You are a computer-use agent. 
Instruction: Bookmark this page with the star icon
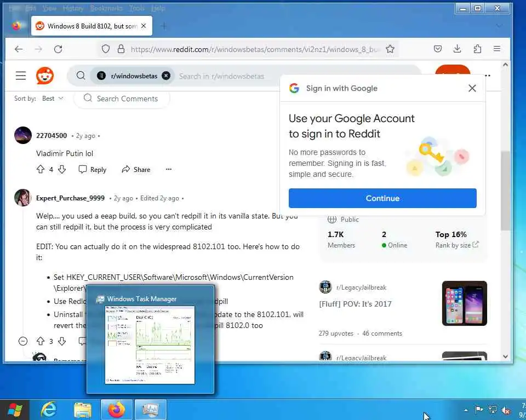pyautogui.click(x=390, y=49)
